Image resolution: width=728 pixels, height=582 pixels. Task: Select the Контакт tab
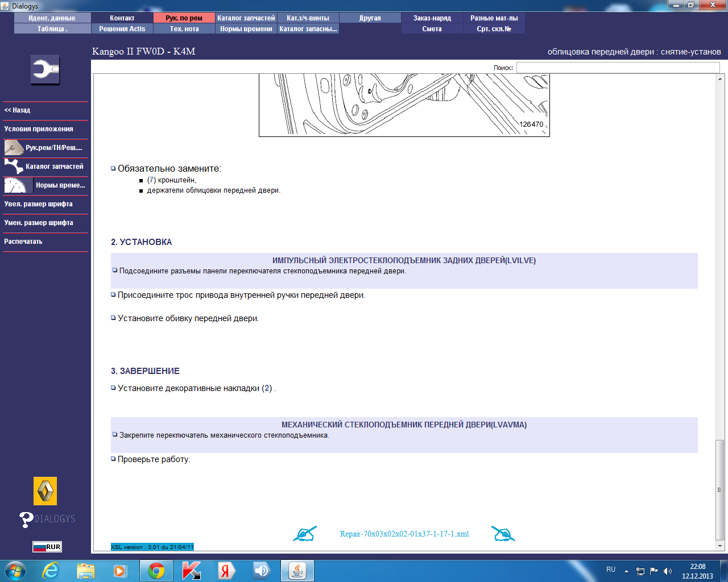[x=122, y=18]
